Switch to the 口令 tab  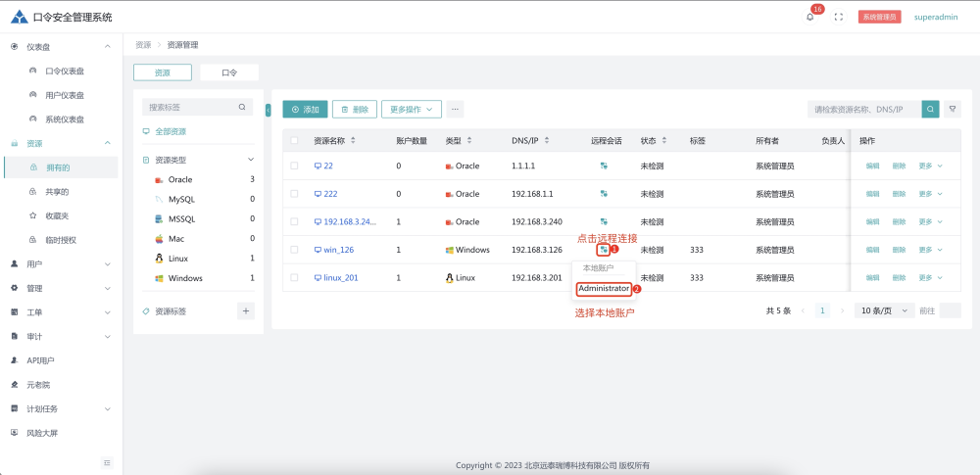(229, 72)
